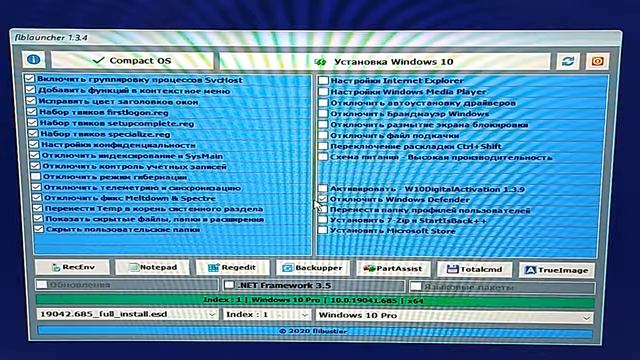Uncheck Настройки конфиденциальности

pyautogui.click(x=34, y=144)
